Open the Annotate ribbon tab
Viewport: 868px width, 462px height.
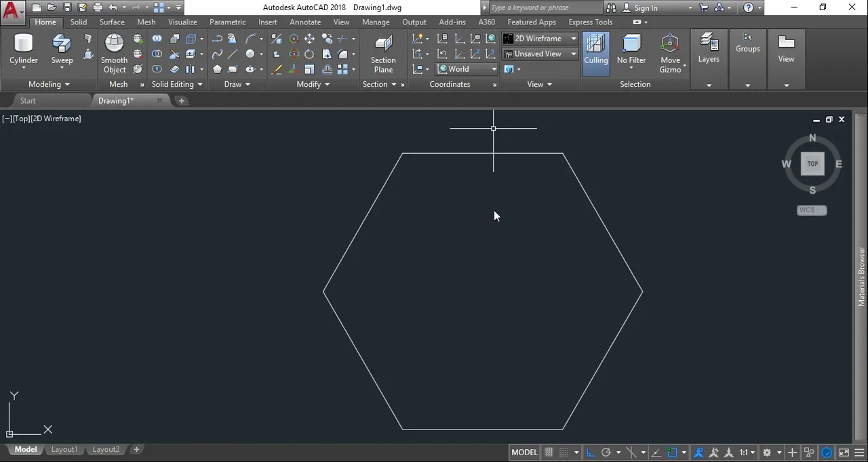coord(305,22)
